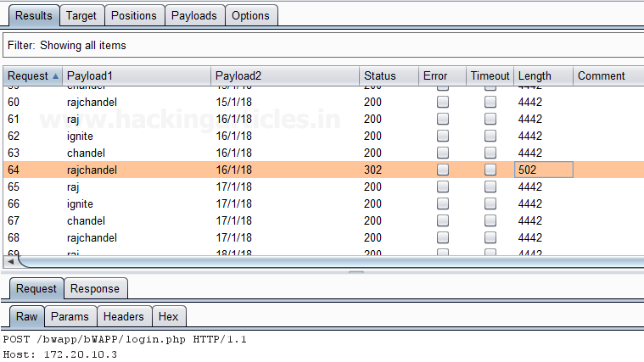
Task: Toggle Error checkbox in request 65 row
Action: 443,187
